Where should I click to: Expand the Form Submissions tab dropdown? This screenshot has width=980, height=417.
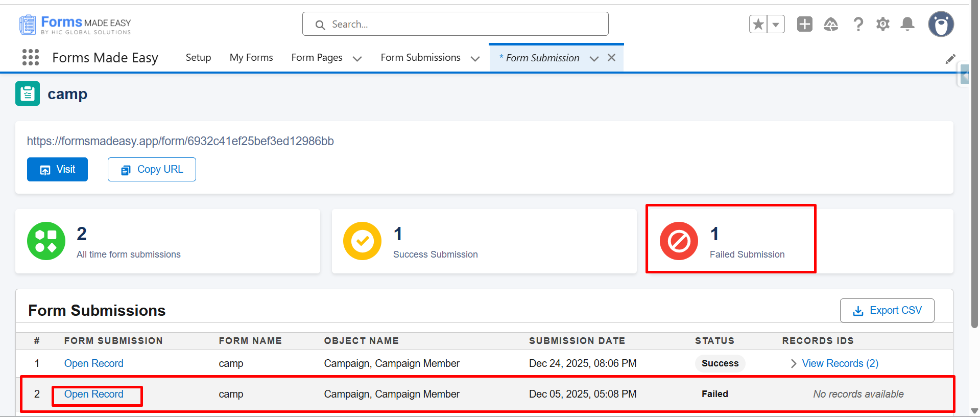coord(475,58)
